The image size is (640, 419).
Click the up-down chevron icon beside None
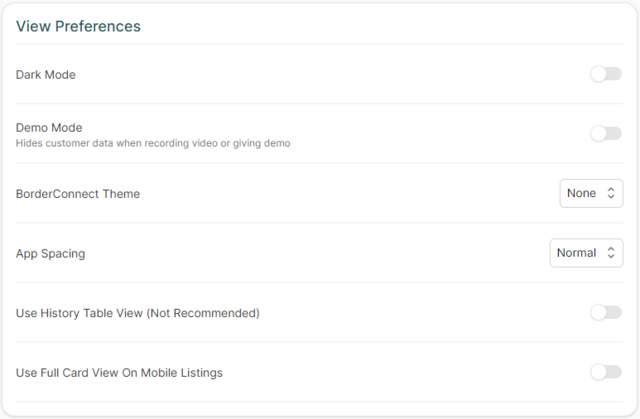pos(611,193)
